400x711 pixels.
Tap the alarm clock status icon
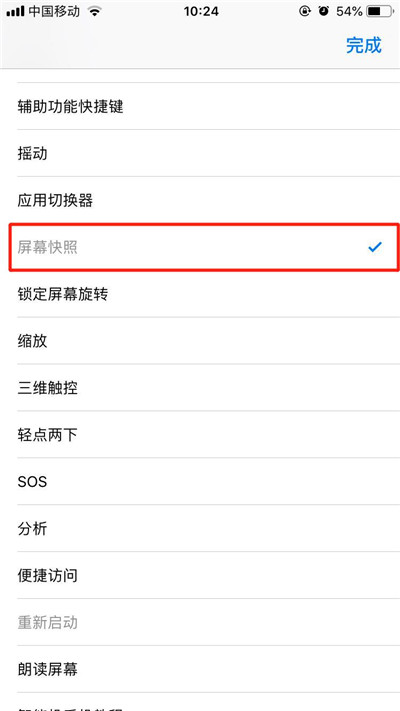pyautogui.click(x=323, y=11)
